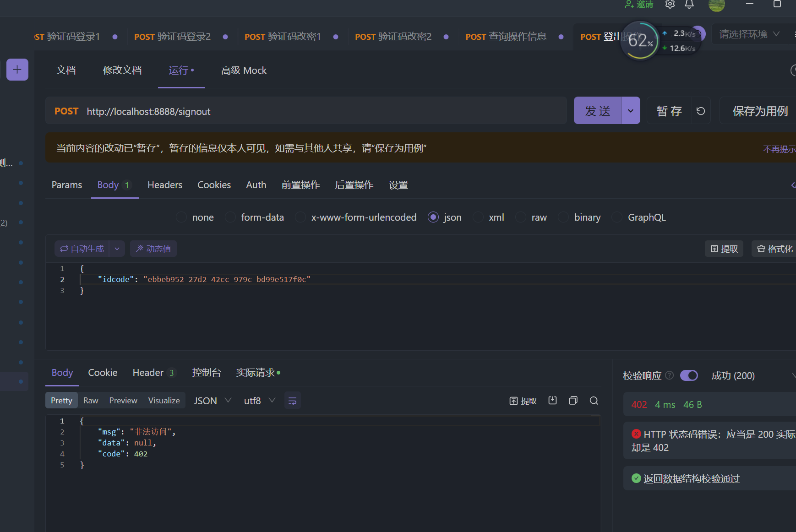This screenshot has height=532, width=796.
Task: Click the 校验响应 help question icon
Action: coord(669,375)
